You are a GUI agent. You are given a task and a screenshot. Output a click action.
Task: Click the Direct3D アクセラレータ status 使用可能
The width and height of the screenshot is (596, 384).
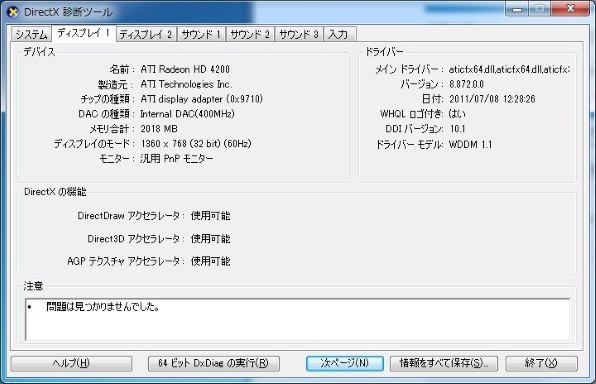(211, 238)
